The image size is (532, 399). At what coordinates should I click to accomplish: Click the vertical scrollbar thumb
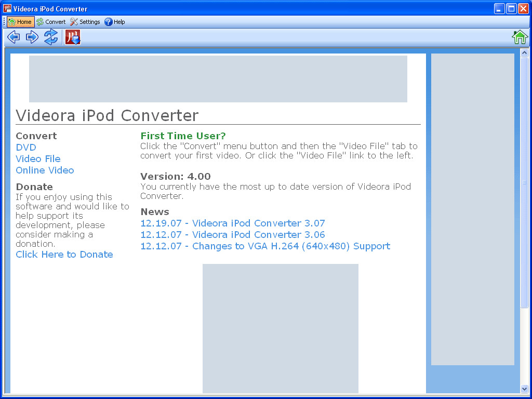coord(525,182)
